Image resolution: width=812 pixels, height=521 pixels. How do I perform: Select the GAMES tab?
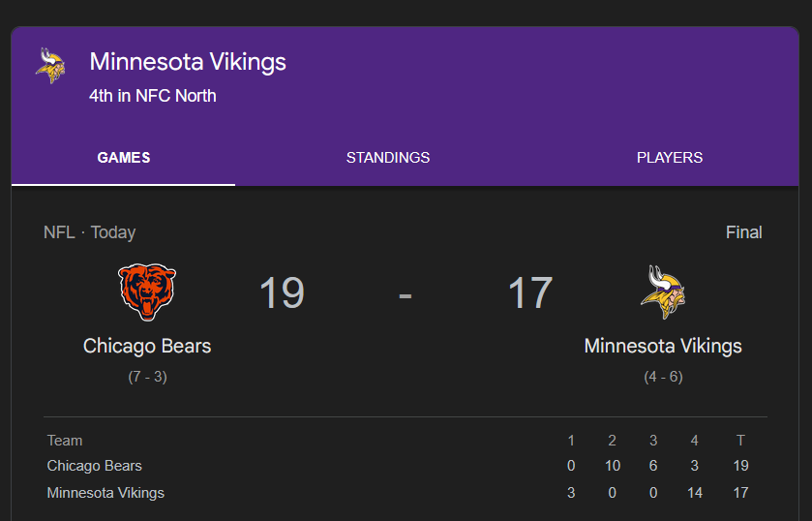[124, 158]
